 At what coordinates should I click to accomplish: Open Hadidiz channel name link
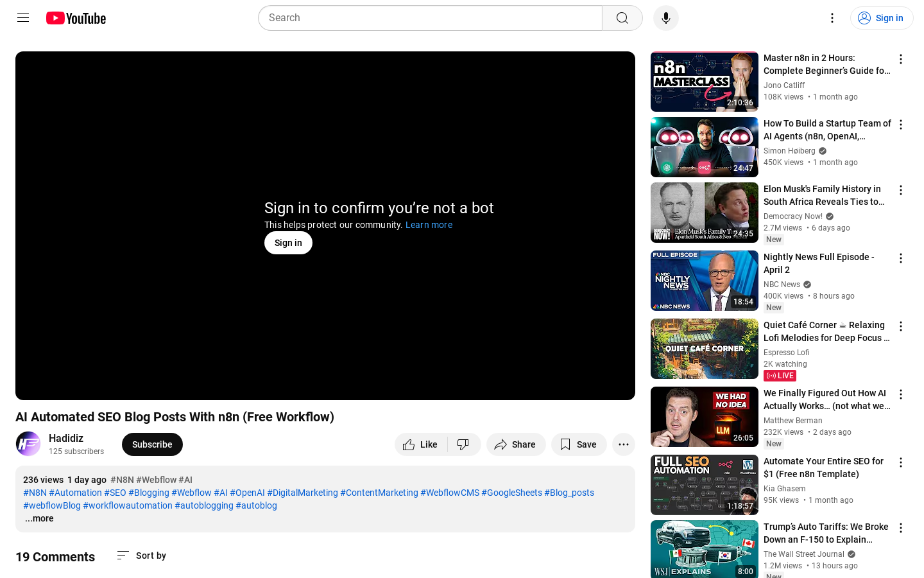[x=66, y=438]
